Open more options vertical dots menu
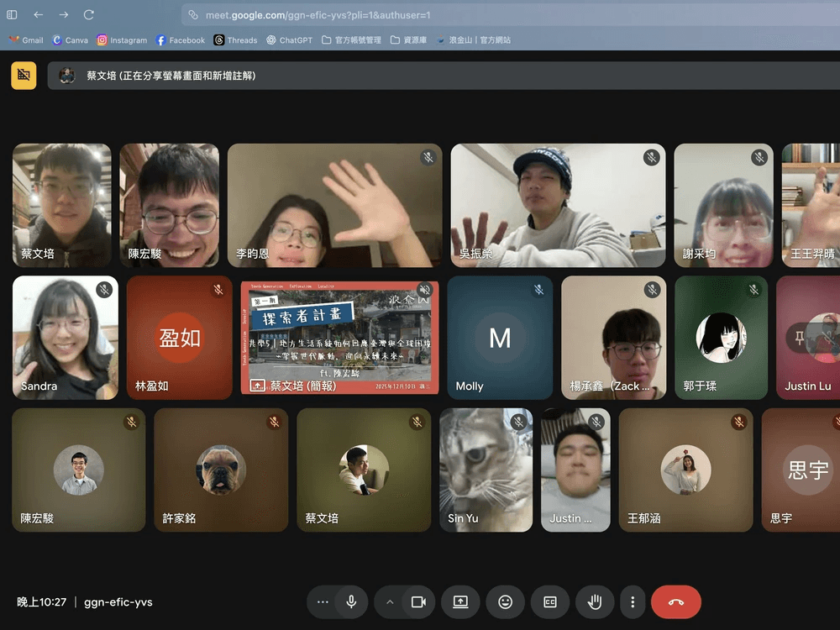Image resolution: width=840 pixels, height=630 pixels. [x=633, y=602]
